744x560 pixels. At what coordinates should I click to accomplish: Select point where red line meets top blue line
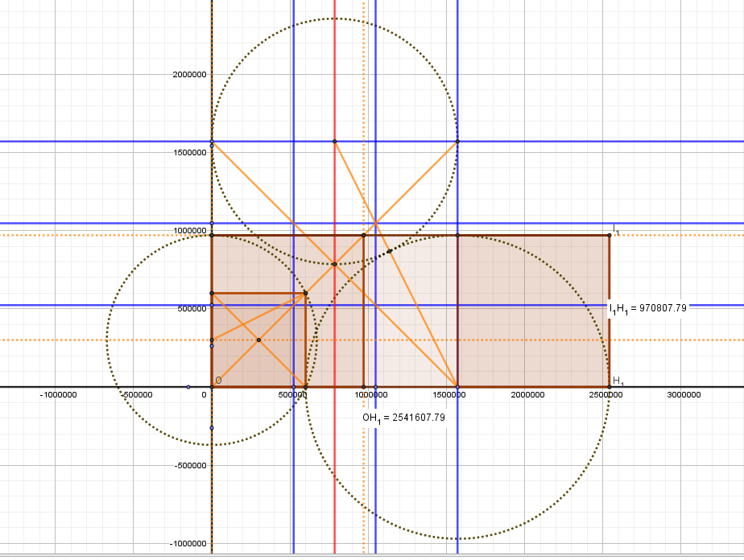coord(334,142)
